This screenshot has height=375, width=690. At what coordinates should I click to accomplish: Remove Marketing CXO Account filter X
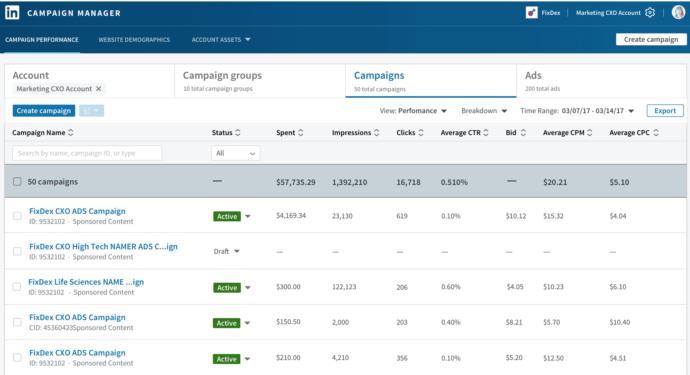click(99, 88)
